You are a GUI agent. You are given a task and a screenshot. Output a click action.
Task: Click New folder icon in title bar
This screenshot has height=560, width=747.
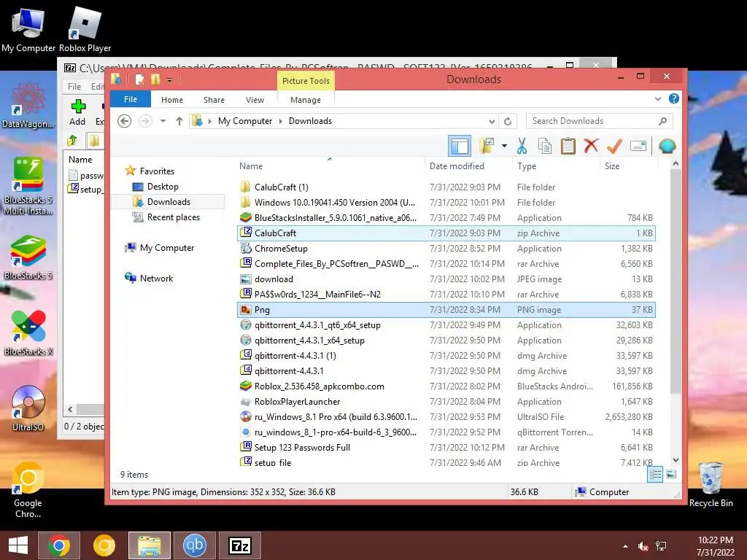(156, 79)
